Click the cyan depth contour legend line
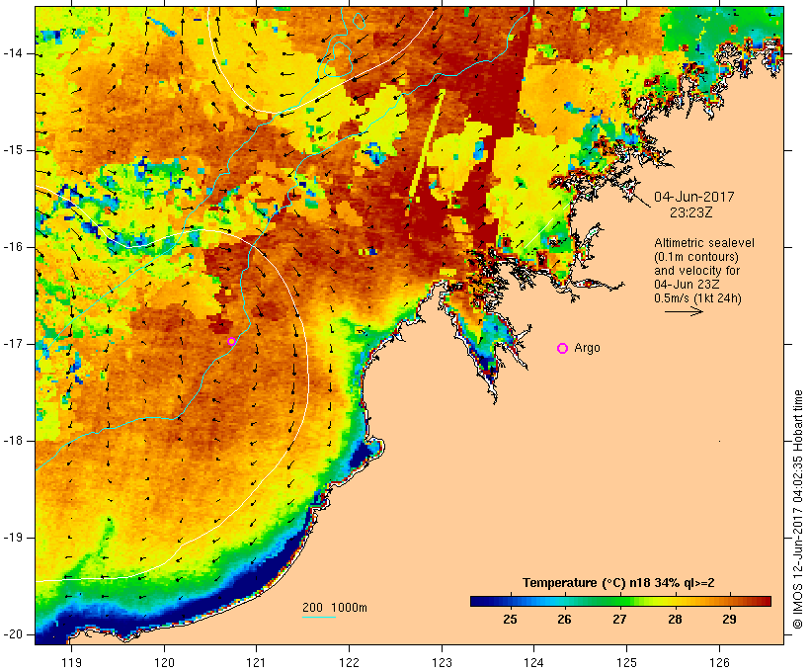 319,617
